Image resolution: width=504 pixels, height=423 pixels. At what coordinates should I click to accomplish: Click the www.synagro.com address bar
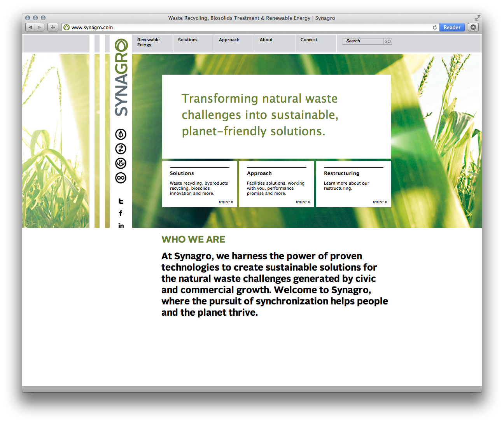249,28
